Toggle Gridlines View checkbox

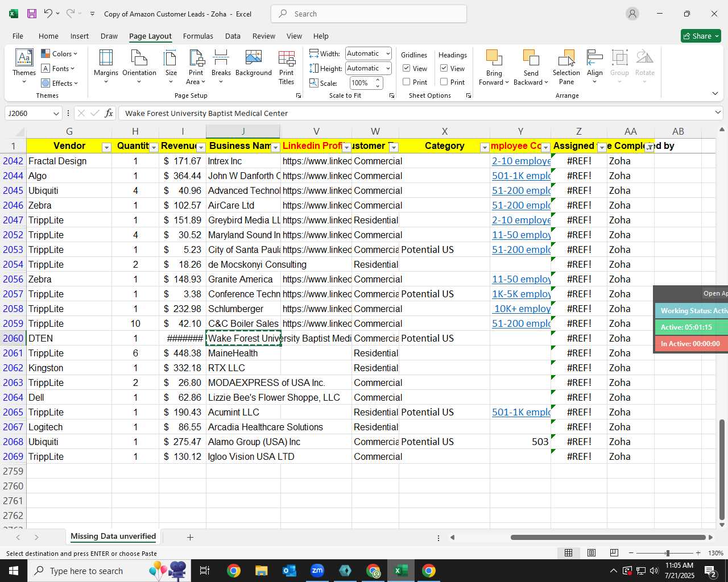click(x=406, y=68)
